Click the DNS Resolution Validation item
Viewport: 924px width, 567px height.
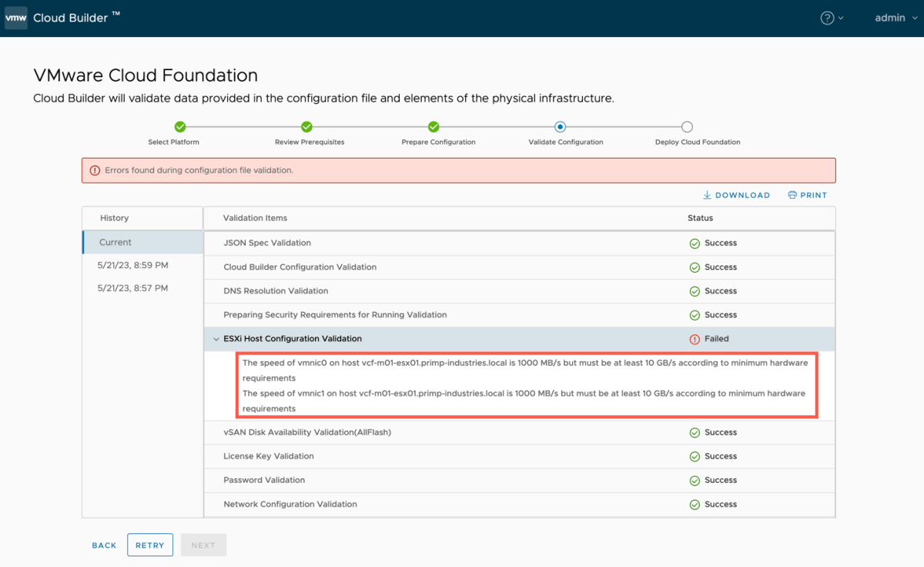point(276,290)
